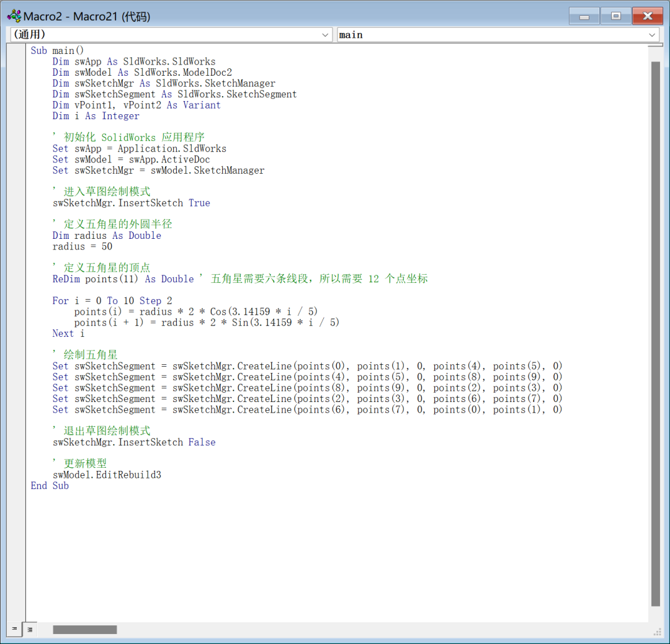This screenshot has height=644, width=670.
Task: Click the 'swSketchMgr.InsertSketch True' line
Action: [131, 203]
